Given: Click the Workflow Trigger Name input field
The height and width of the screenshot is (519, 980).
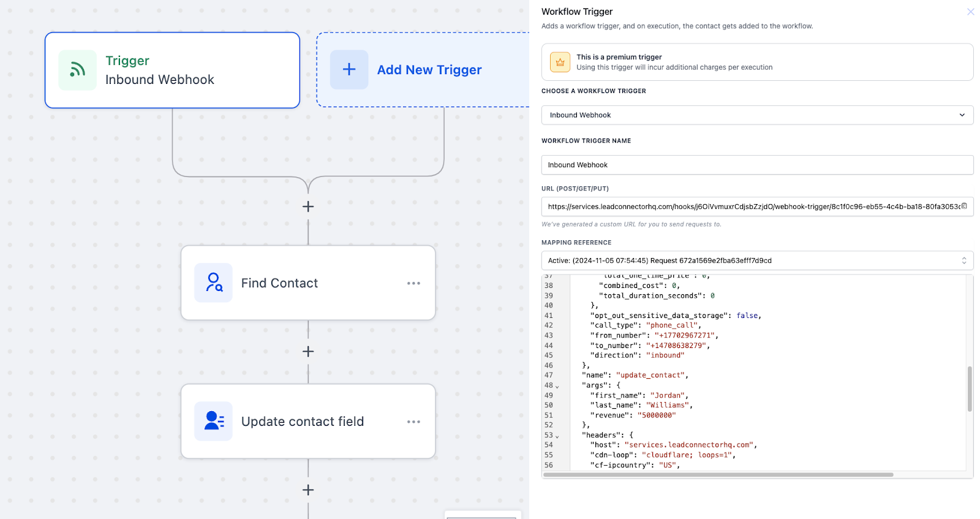Looking at the screenshot, I should click(757, 165).
